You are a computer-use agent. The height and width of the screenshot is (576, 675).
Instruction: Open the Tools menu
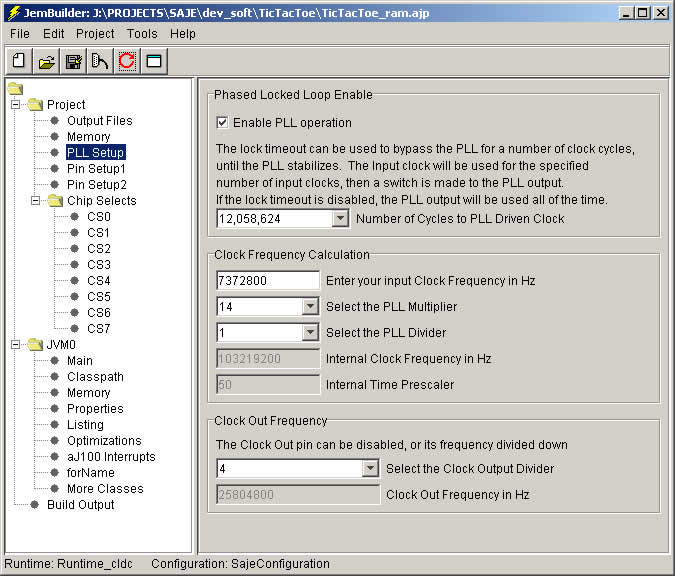142,33
